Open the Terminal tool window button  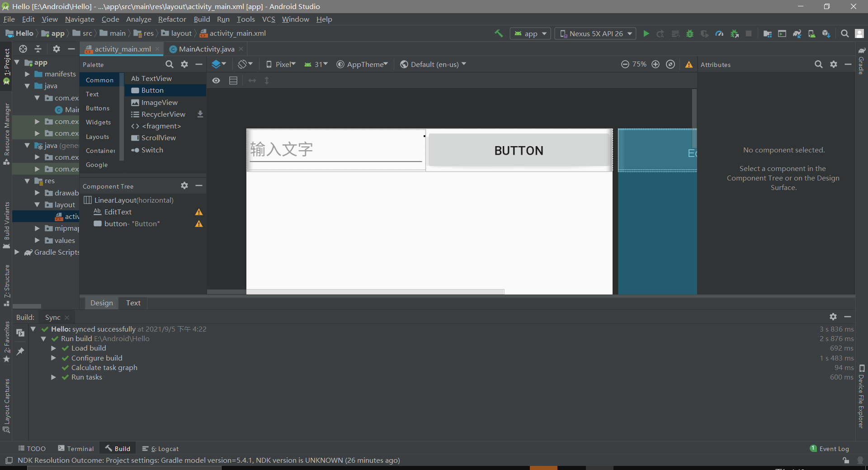(x=76, y=448)
